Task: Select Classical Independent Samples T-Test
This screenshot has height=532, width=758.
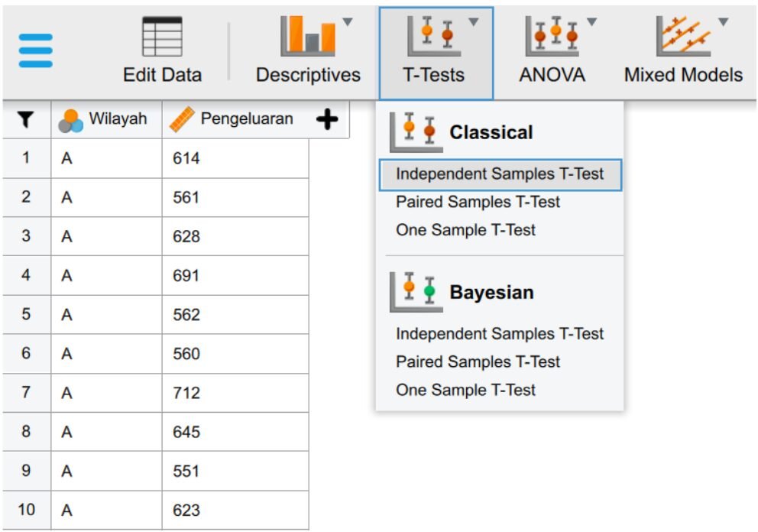Action: (x=500, y=174)
